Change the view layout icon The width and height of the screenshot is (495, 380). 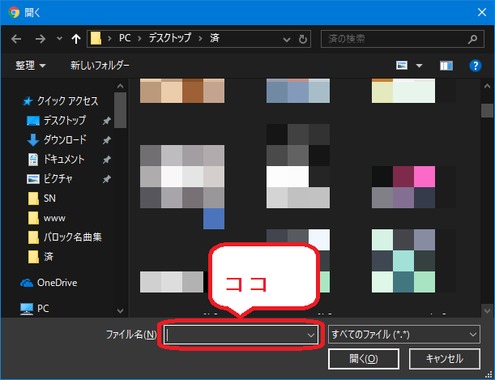click(402, 65)
